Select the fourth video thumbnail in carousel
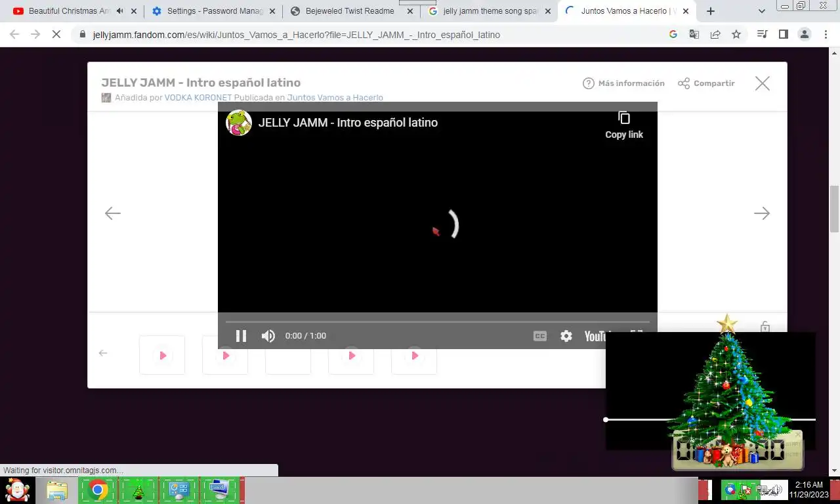Image resolution: width=840 pixels, height=504 pixels. (351, 355)
